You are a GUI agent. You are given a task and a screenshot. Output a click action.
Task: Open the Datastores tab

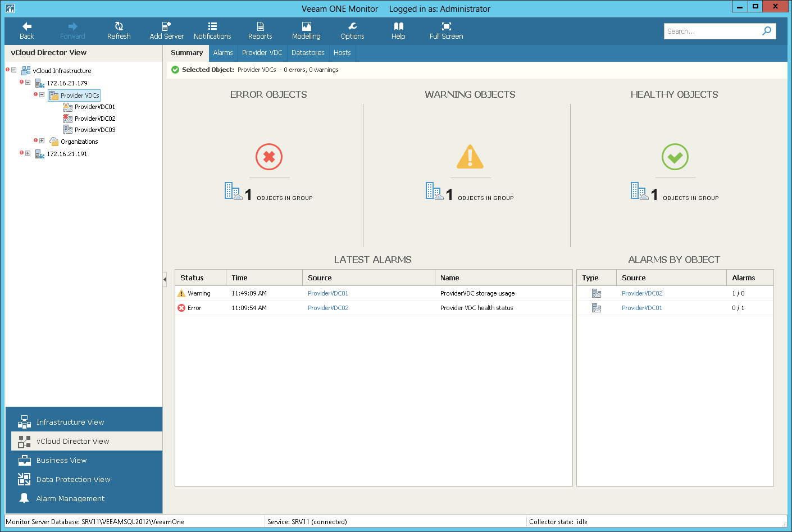(x=308, y=53)
